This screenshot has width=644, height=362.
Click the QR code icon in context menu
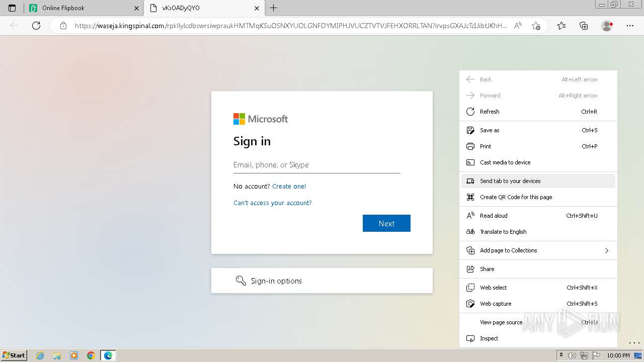click(470, 197)
